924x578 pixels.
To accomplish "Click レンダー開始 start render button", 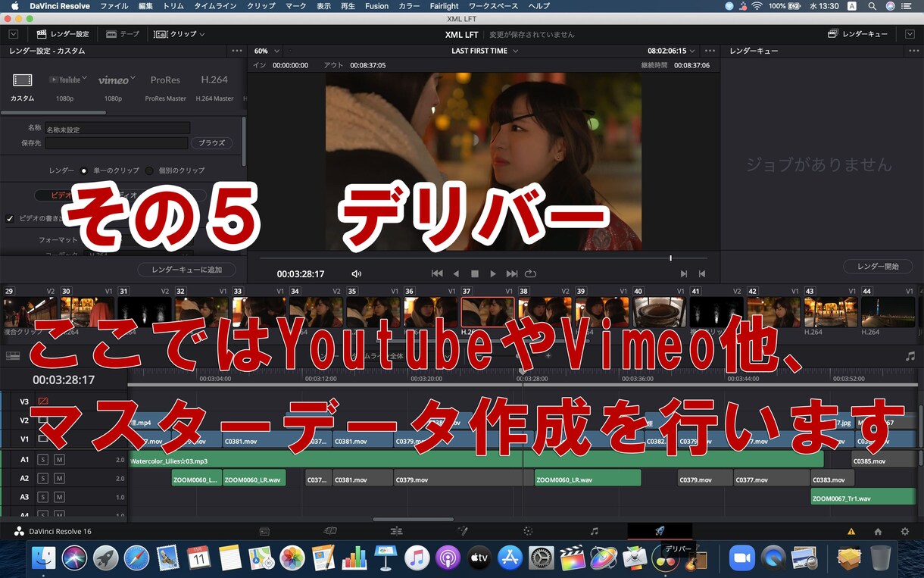I will (x=878, y=267).
